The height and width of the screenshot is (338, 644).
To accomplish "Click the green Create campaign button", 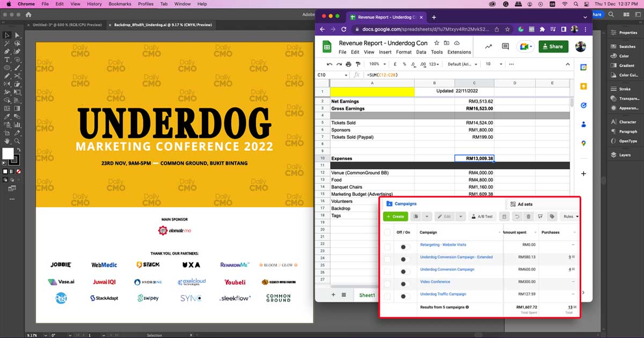I will click(396, 216).
